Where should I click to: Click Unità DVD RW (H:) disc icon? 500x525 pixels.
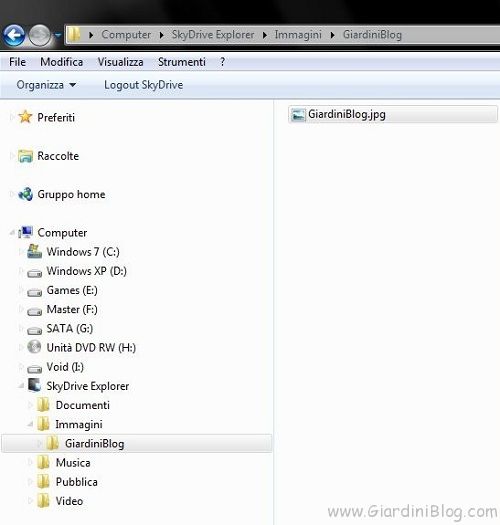[x=34, y=347]
